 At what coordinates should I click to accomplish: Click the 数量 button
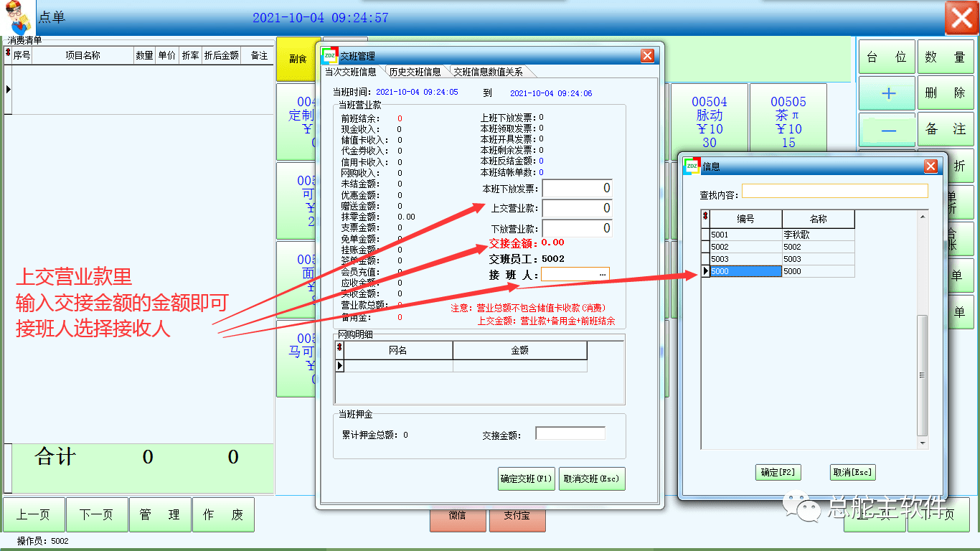(946, 57)
